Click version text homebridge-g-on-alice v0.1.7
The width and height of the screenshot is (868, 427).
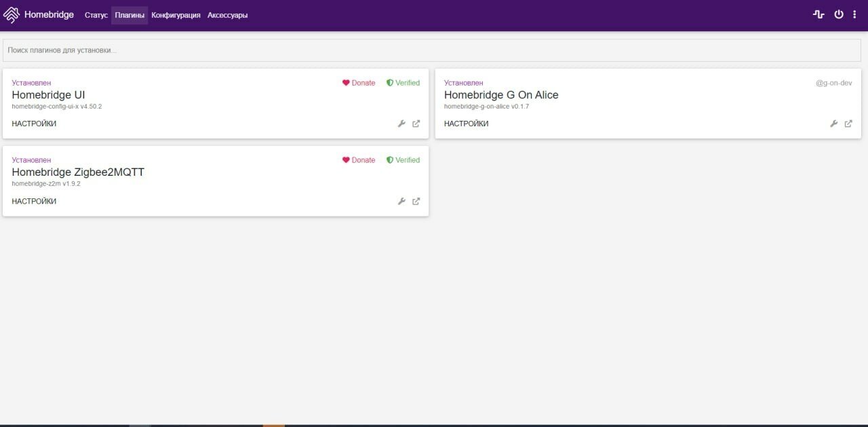pyautogui.click(x=486, y=107)
